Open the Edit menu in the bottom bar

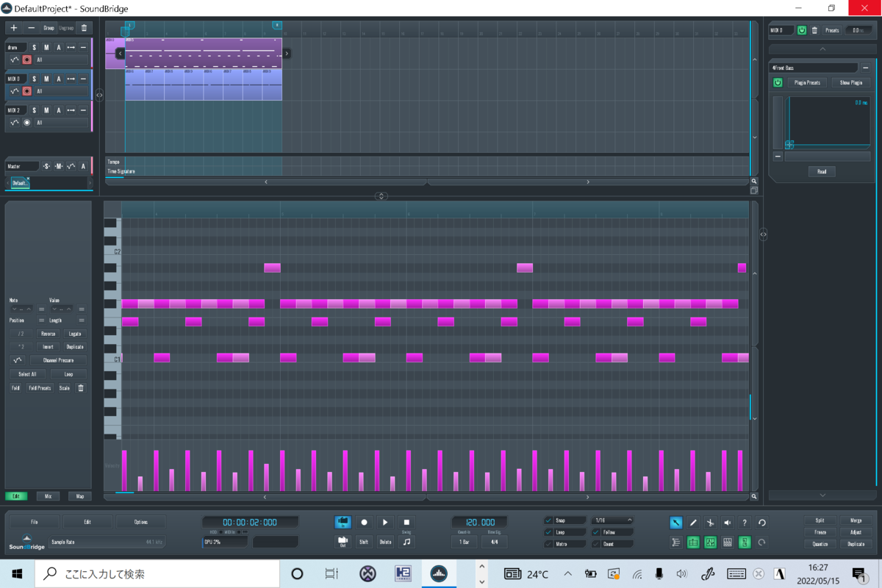click(x=87, y=522)
